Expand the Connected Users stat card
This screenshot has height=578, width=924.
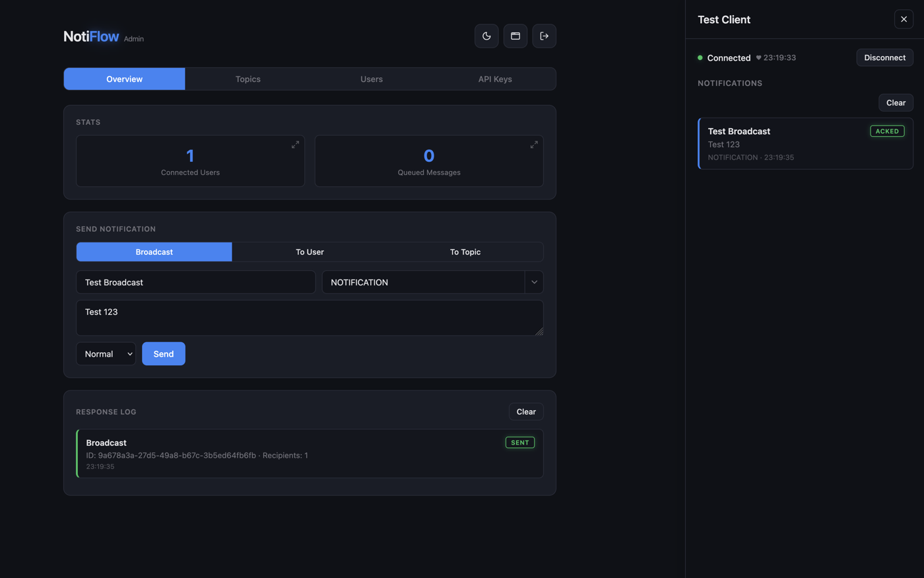point(295,145)
